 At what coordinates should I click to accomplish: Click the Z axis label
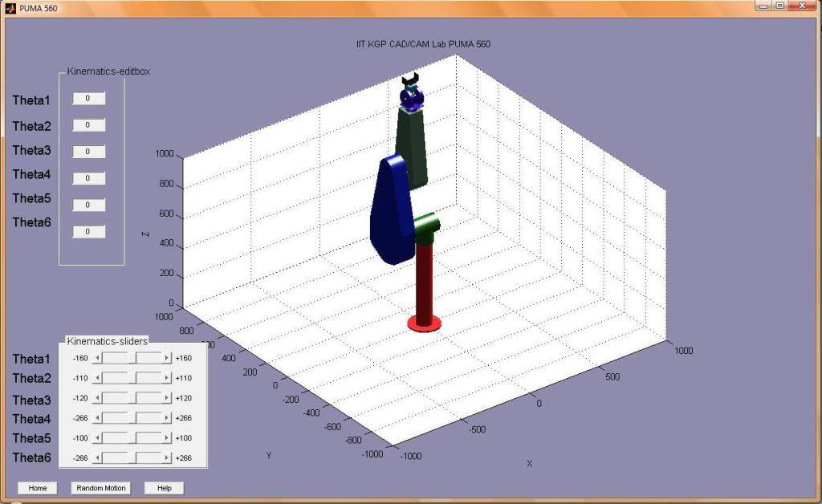[146, 234]
